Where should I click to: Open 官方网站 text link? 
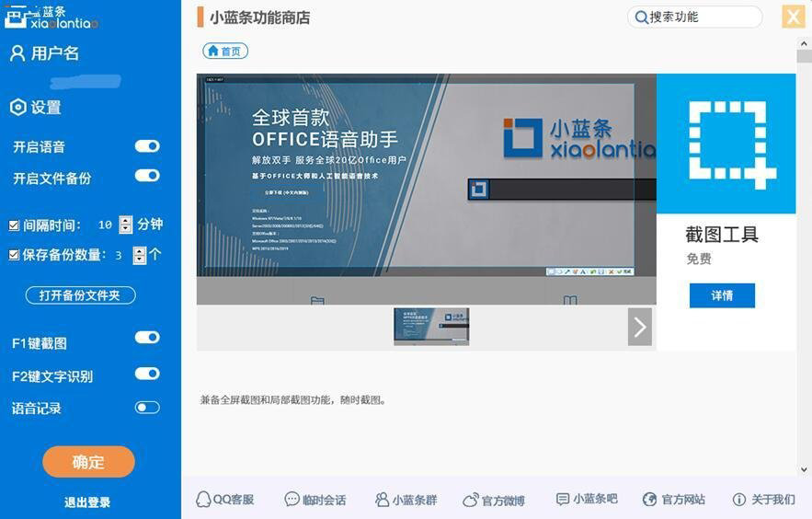tap(683, 500)
